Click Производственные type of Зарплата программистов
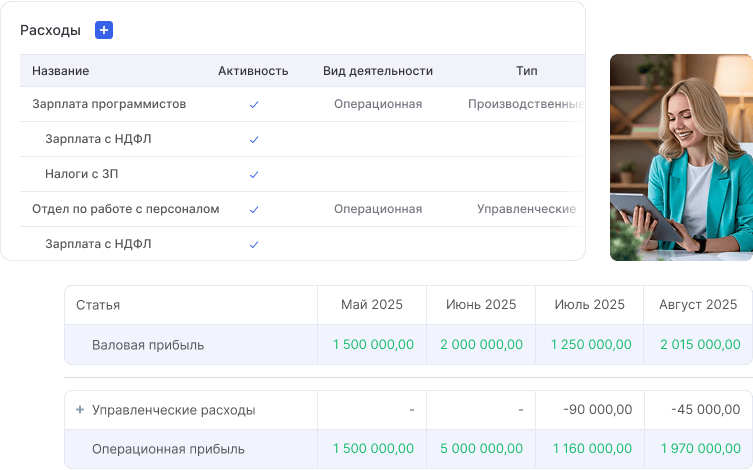The image size is (753, 470). tap(525, 104)
